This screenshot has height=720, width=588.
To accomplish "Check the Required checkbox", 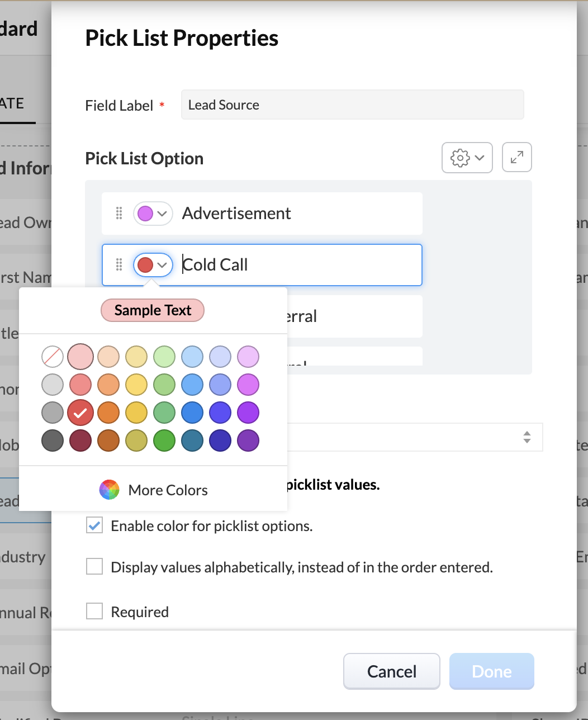I will 94,612.
